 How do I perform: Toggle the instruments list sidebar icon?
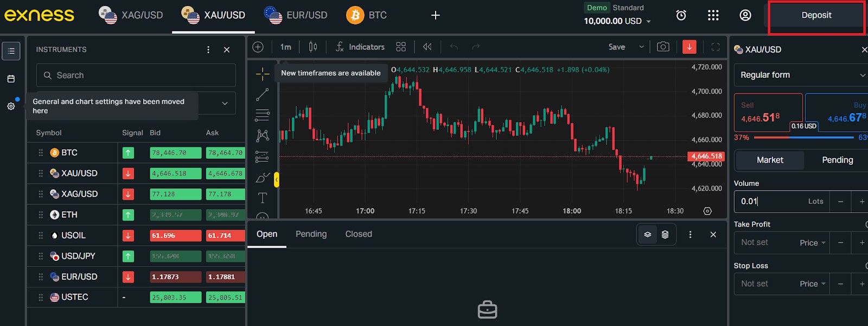click(11, 51)
